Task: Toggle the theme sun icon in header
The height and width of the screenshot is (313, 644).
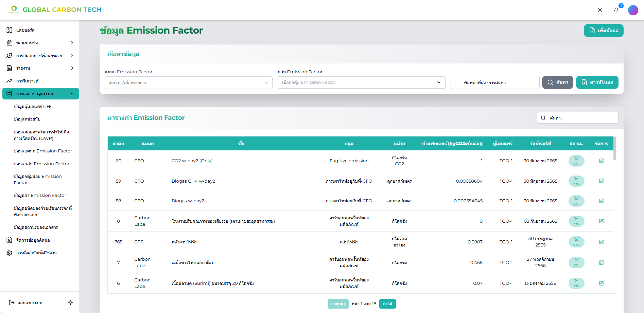Action: [600, 10]
